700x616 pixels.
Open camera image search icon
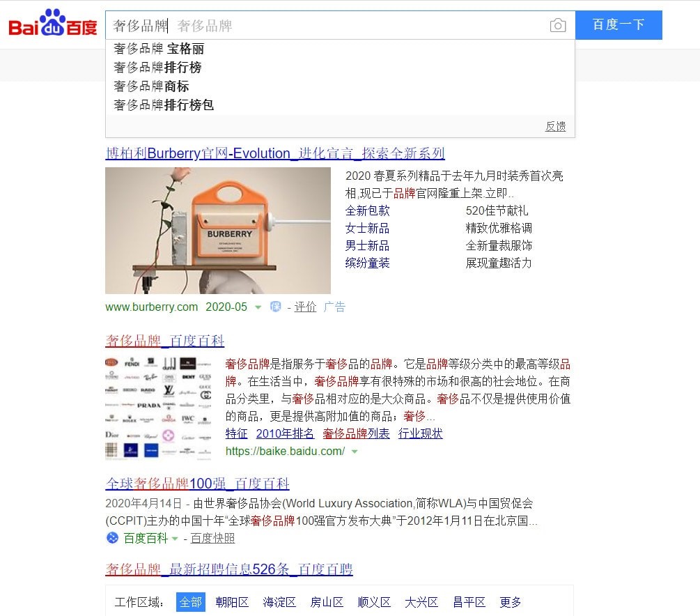click(558, 26)
